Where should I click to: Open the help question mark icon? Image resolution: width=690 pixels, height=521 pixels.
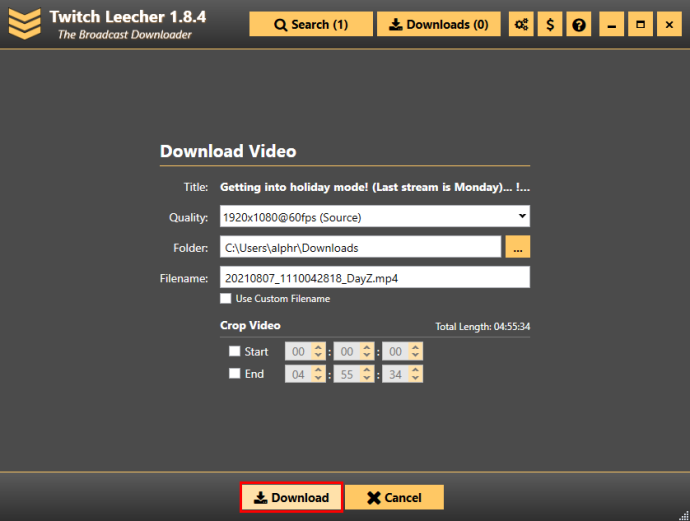click(x=579, y=24)
